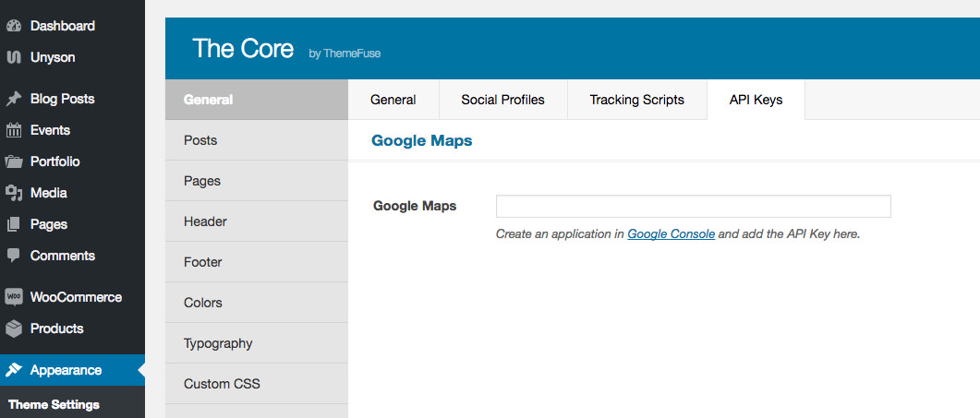This screenshot has width=980, height=418.
Task: Click the Google Maps API key field
Action: [693, 206]
